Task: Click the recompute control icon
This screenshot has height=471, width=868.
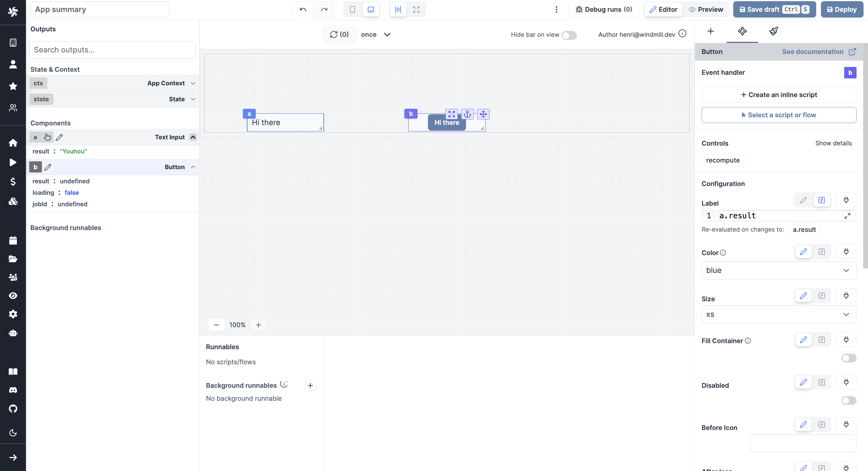Action: 722,160
